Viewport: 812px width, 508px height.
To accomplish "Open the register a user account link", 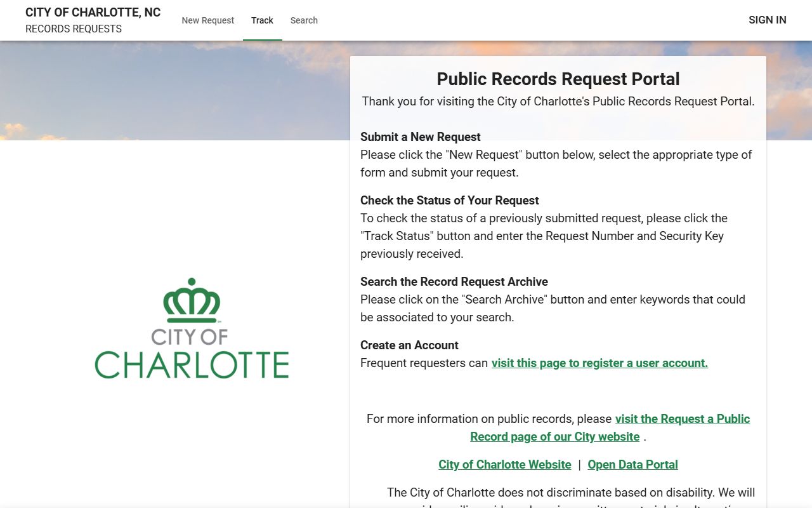I will 599,363.
